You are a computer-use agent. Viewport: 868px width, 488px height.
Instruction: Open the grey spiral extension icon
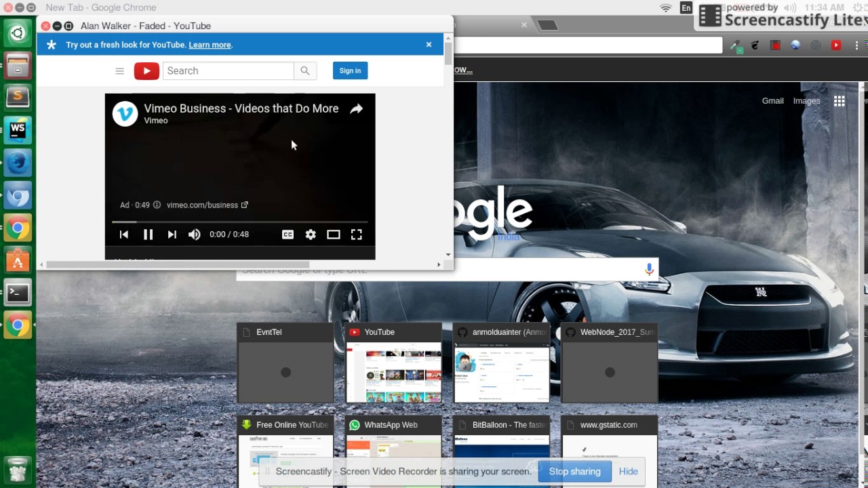(816, 45)
